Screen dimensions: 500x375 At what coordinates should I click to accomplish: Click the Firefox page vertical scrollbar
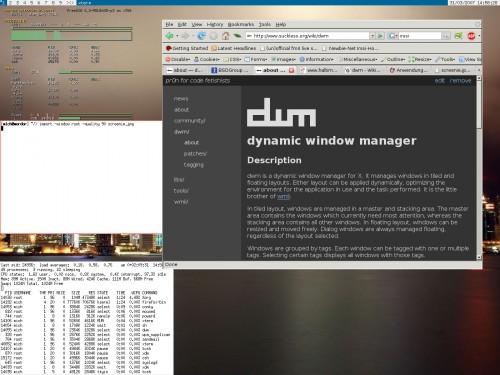(479, 168)
